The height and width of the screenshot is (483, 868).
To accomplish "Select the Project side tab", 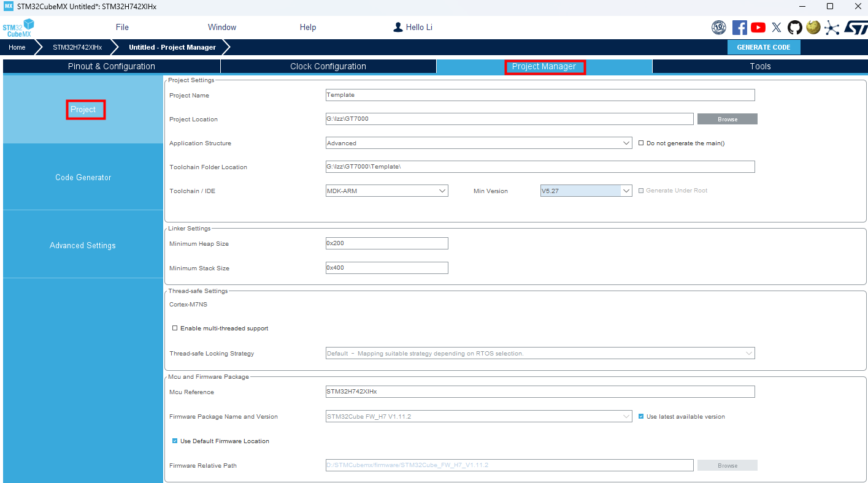I will [x=83, y=109].
